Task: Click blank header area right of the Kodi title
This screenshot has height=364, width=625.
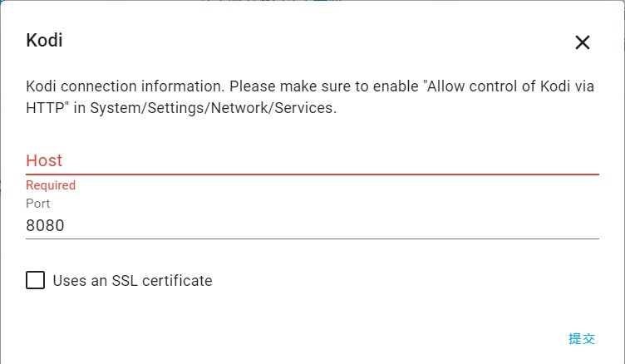Action: [x=316, y=40]
